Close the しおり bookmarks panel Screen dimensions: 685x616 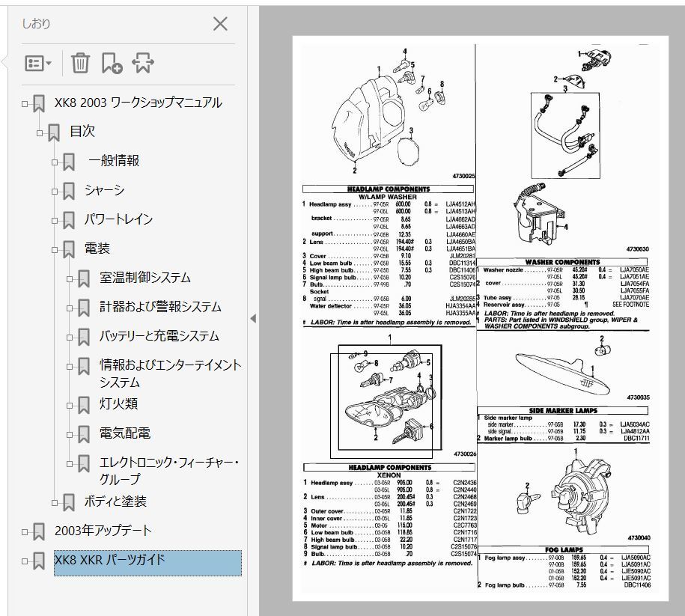(220, 24)
